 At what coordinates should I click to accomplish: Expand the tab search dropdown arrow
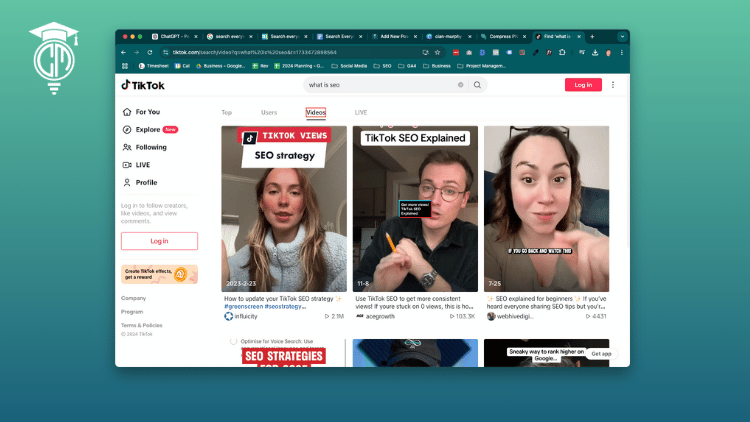[622, 36]
